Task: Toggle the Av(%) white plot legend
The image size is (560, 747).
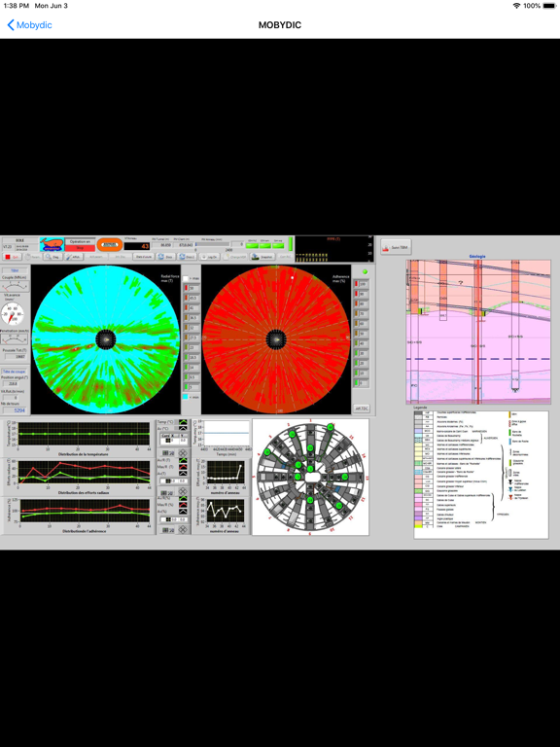Action: point(183,512)
